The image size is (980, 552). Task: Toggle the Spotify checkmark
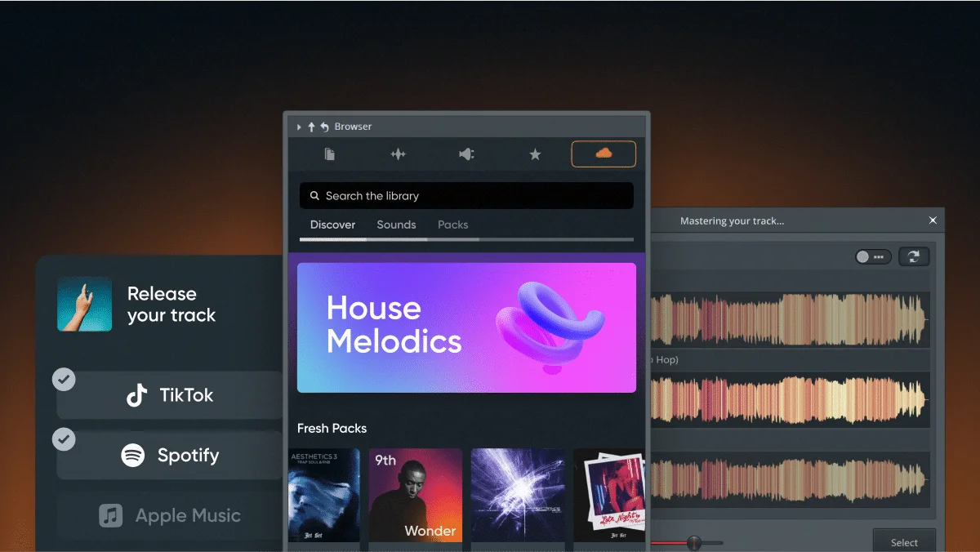(64, 439)
